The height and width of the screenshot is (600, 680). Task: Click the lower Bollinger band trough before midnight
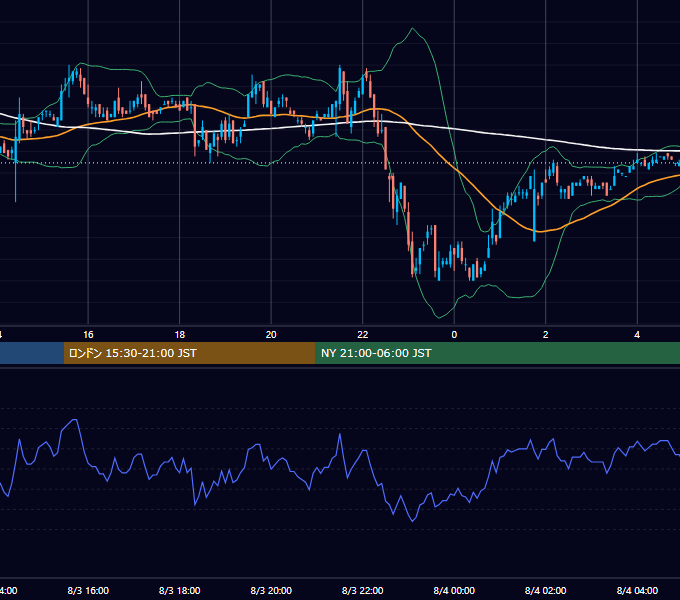[x=439, y=317]
